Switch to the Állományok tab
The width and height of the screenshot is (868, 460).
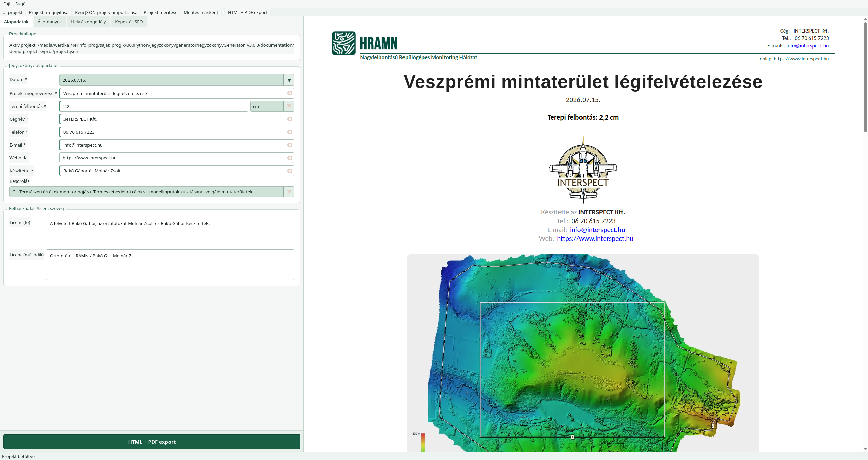50,22
